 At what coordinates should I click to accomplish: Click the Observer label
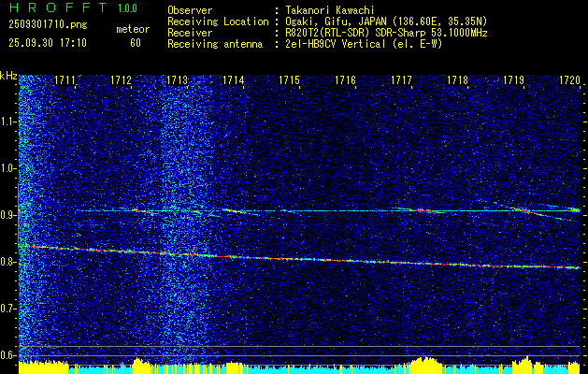pos(190,10)
